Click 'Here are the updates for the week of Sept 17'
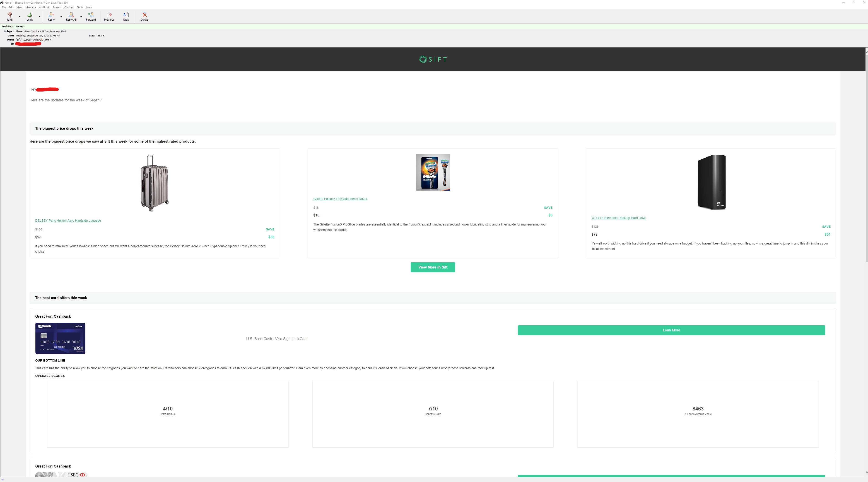The width and height of the screenshot is (868, 482). [x=66, y=100]
